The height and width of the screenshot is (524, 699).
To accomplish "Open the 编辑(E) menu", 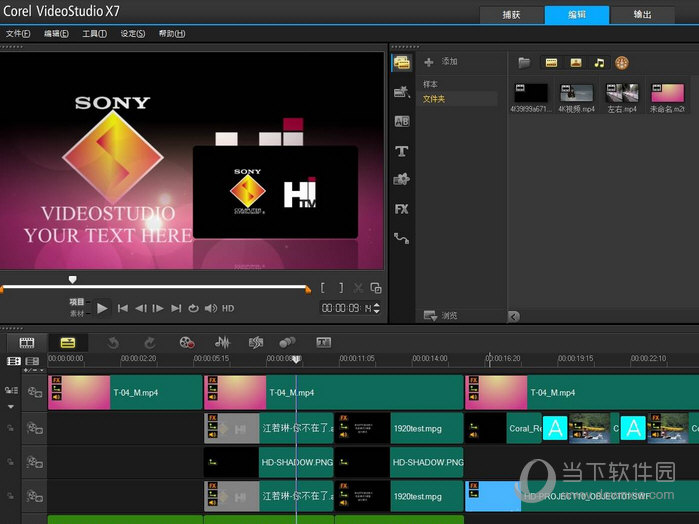I will [x=56, y=33].
